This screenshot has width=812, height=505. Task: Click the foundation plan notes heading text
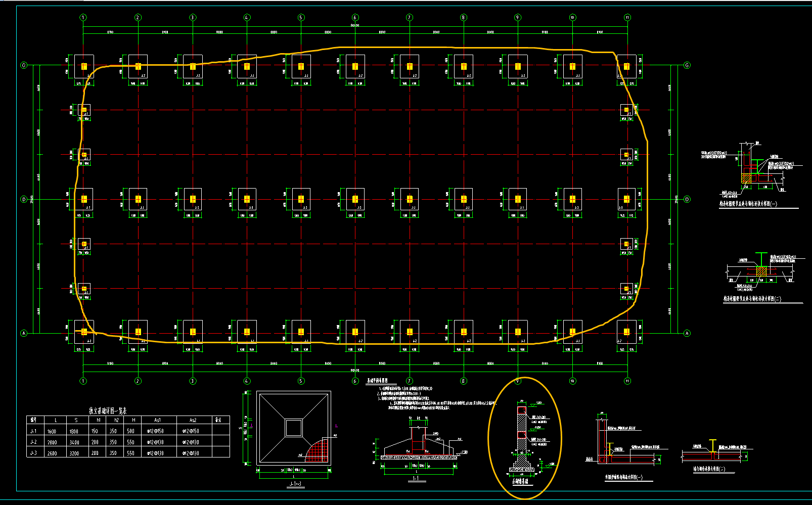pyautogui.click(x=377, y=381)
